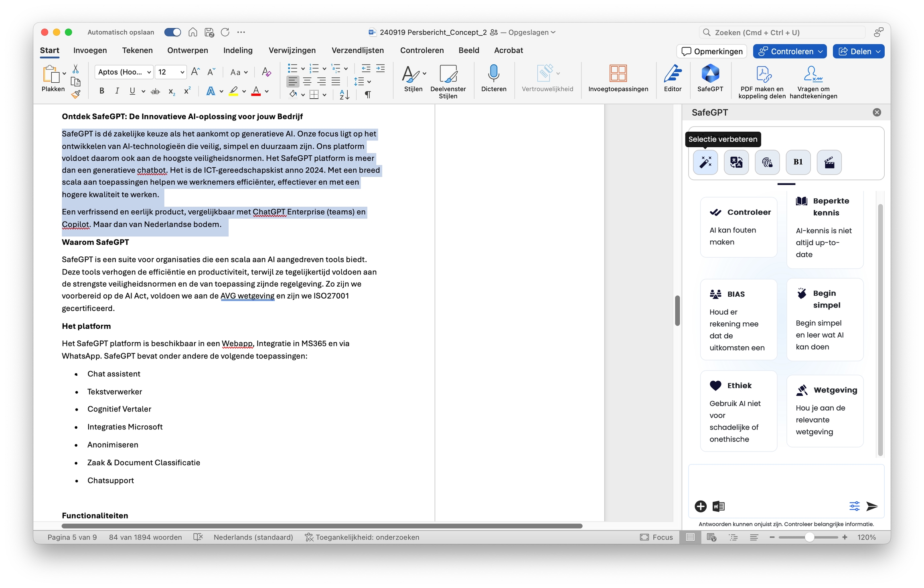
Task: Click the Opmerkingen button
Action: point(712,51)
